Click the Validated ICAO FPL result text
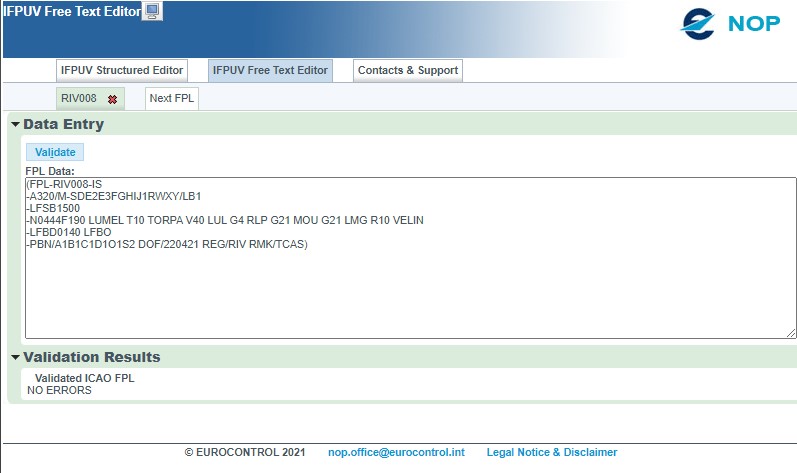 [x=84, y=379]
